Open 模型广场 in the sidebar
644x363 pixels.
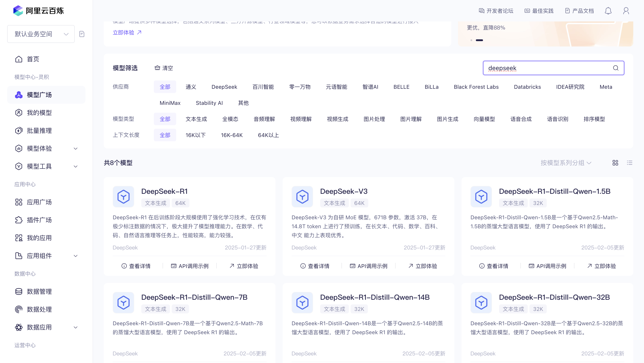click(x=46, y=95)
